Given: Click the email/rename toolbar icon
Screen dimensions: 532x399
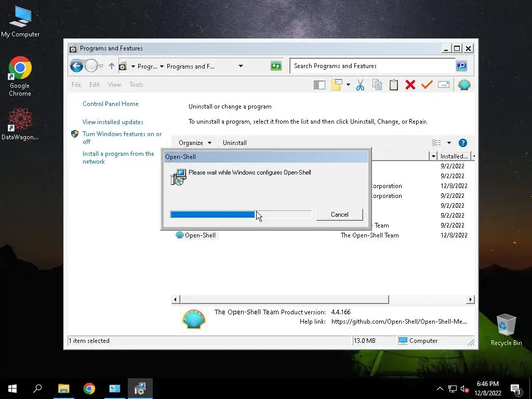Looking at the screenshot, I should point(444,85).
